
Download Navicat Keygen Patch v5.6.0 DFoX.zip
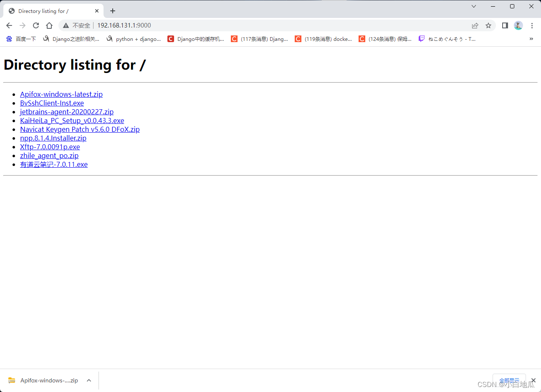point(80,129)
